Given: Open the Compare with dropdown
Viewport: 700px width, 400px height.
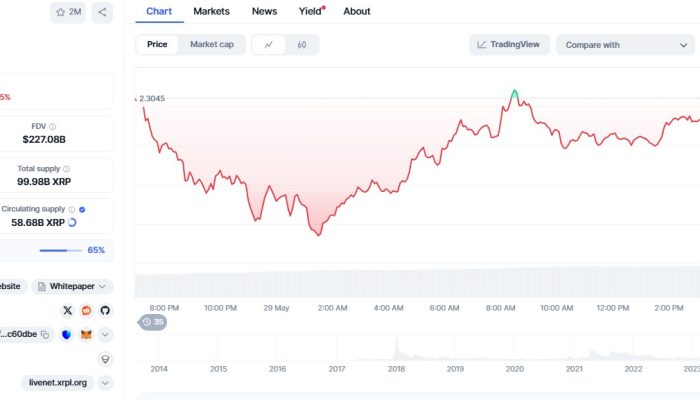Looking at the screenshot, I should coord(622,44).
